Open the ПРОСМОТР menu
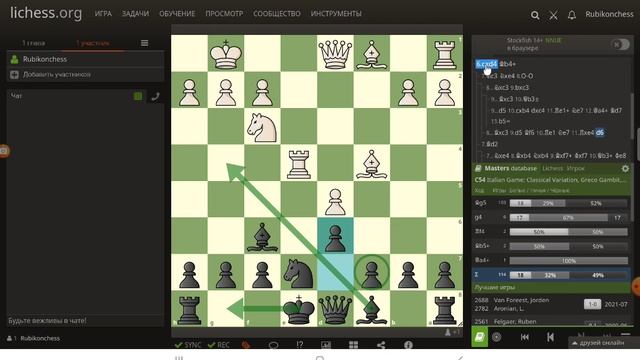The image size is (640, 360). 224,13
